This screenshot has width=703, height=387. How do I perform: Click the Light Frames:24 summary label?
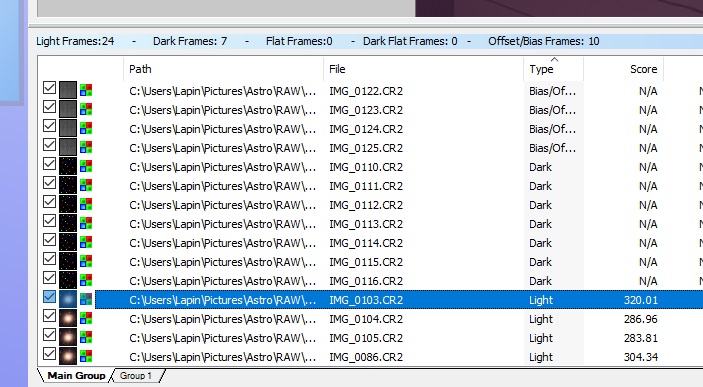pyautogui.click(x=75, y=41)
